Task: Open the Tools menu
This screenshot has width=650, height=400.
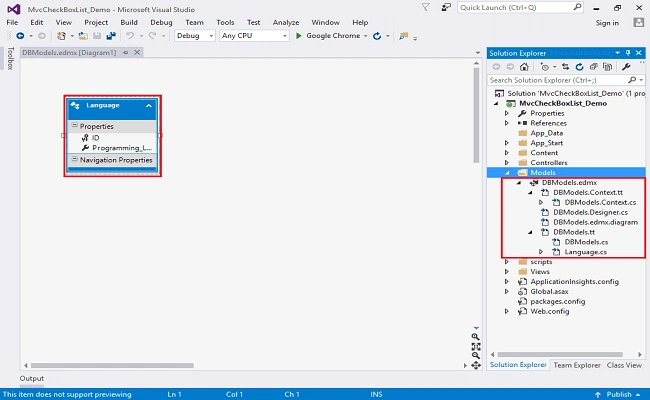Action: (225, 22)
